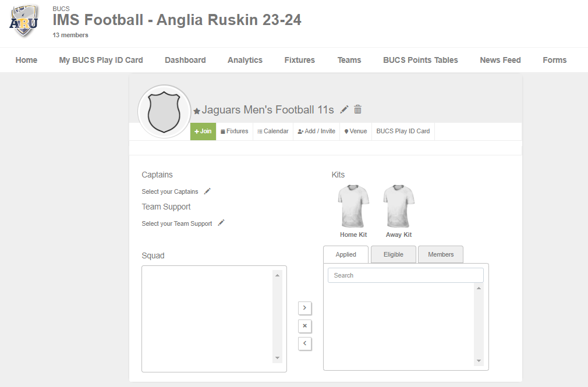Open the Analytics section

(x=245, y=60)
